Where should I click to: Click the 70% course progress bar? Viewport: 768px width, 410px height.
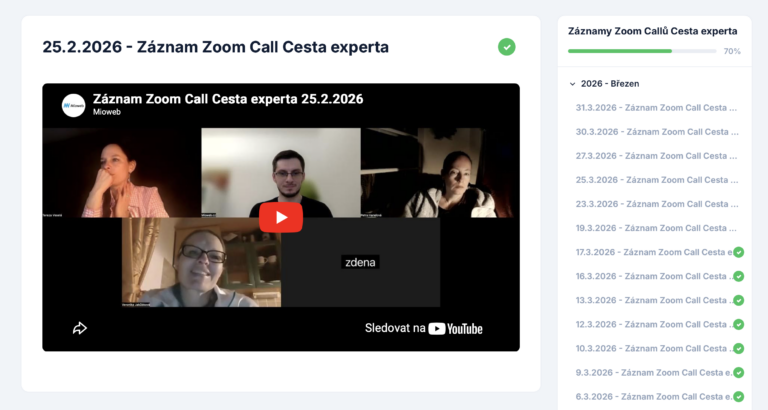[x=642, y=51]
